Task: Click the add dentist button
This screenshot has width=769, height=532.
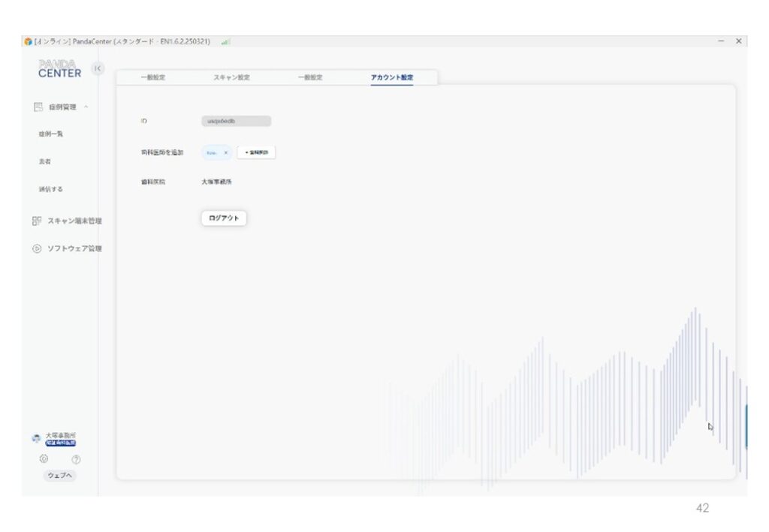Action: [x=256, y=152]
